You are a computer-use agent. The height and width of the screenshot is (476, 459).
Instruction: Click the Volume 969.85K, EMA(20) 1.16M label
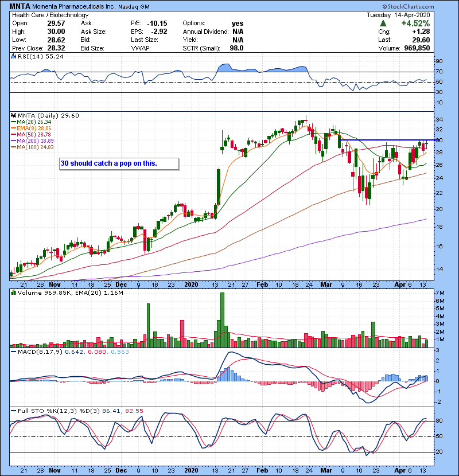[x=71, y=293]
